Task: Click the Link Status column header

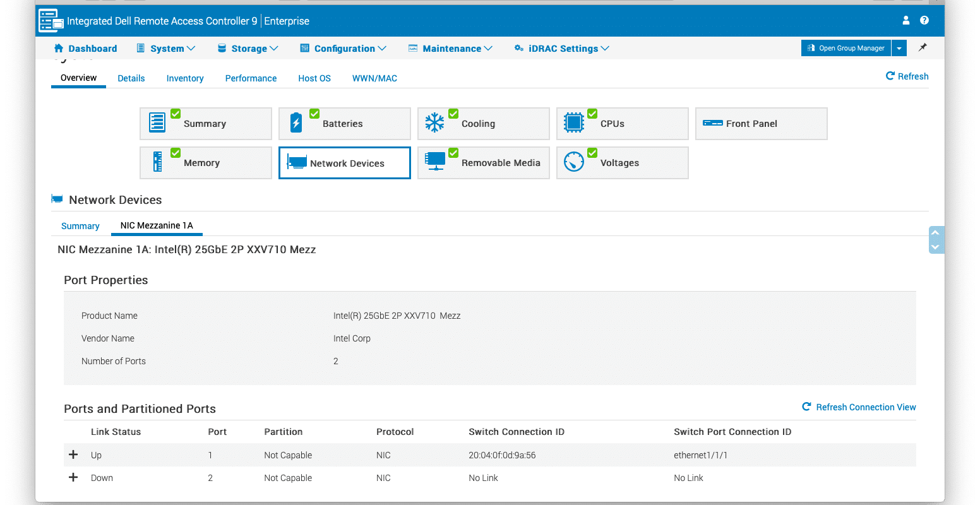Action: pyautogui.click(x=116, y=432)
